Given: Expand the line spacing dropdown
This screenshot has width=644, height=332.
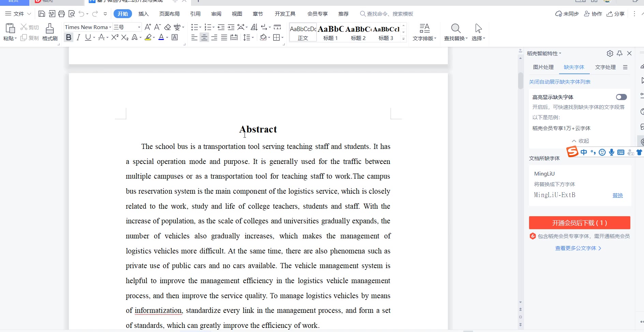Looking at the screenshot, I should 253,38.
